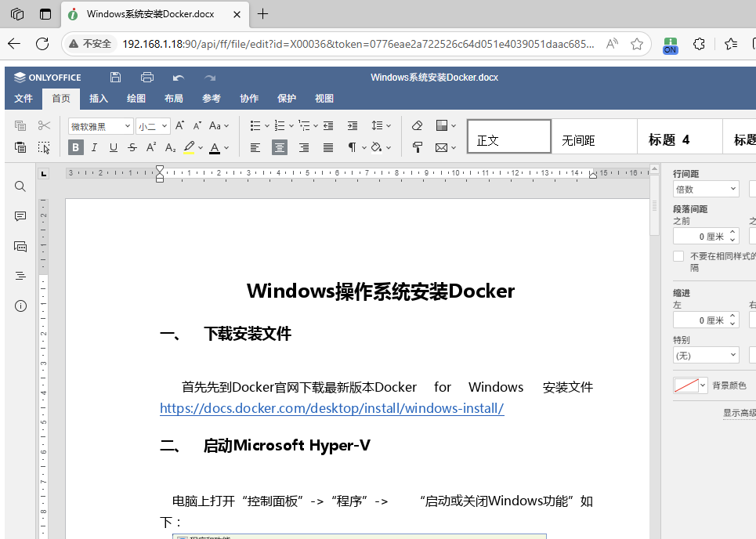Switch to the 协作 tab
Viewport: 756px width, 539px height.
click(x=249, y=99)
